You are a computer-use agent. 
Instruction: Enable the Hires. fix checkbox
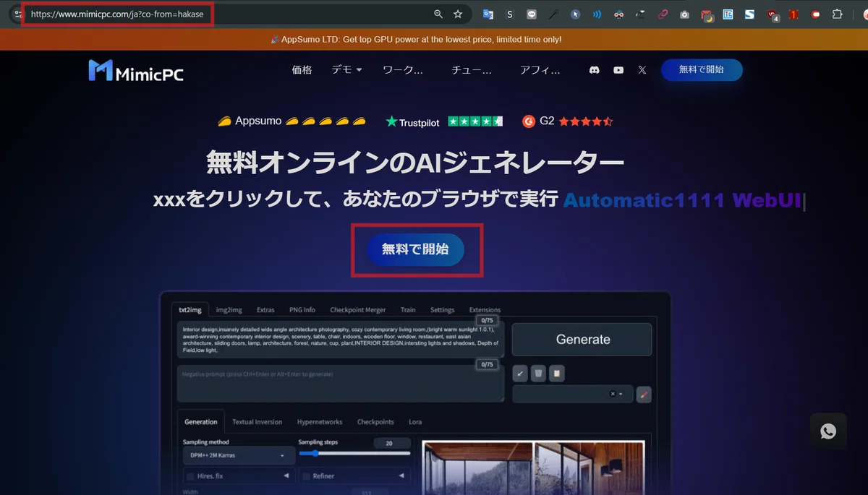click(x=191, y=476)
